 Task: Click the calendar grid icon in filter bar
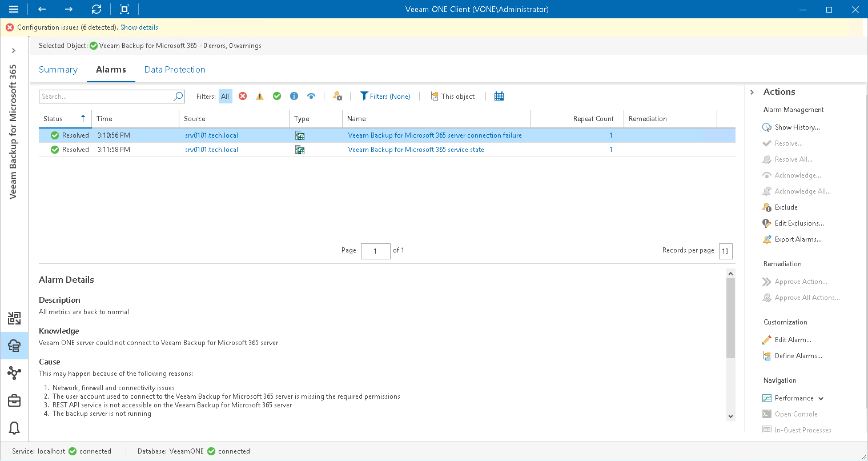499,96
